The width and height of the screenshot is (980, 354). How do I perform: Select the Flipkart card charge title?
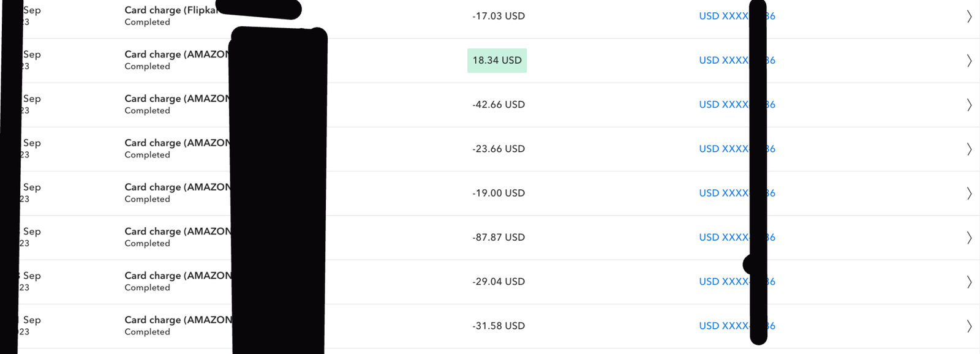coord(171,10)
